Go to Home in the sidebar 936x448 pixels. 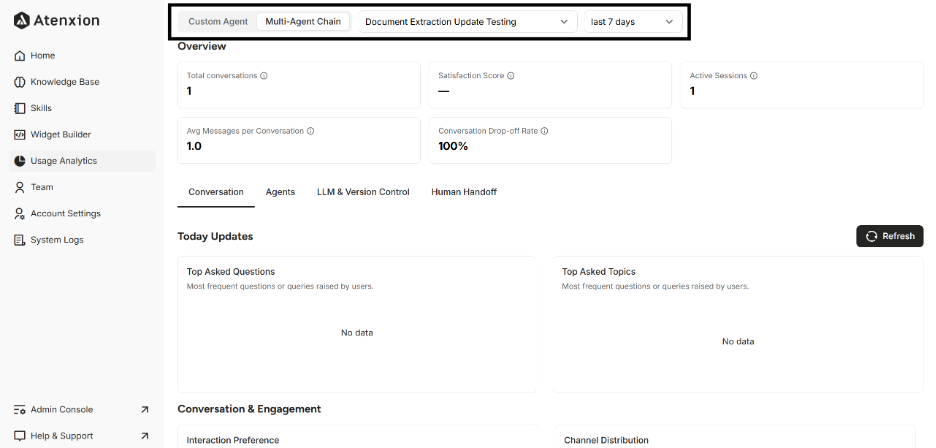(x=82, y=56)
